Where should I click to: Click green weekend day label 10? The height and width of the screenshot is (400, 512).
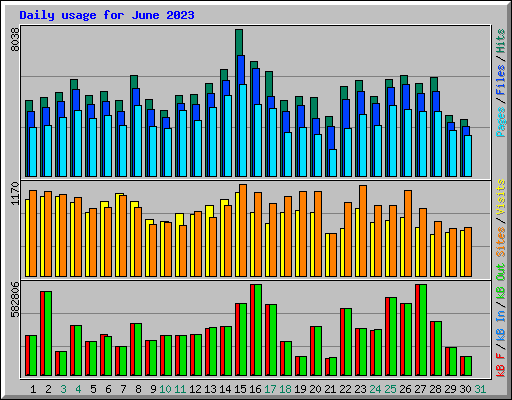[x=165, y=389]
